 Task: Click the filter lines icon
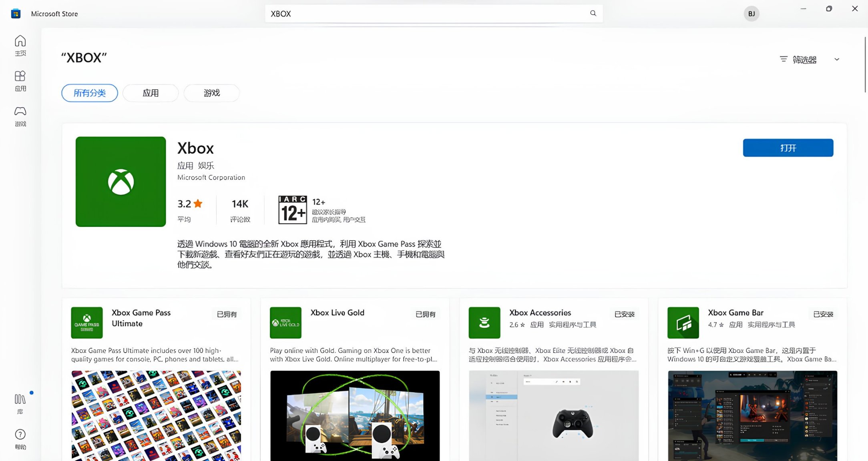tap(784, 59)
